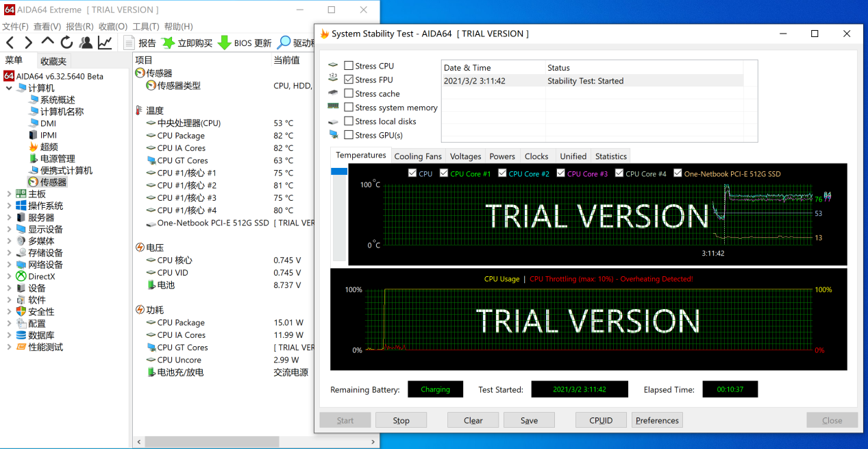
Task: Expand the 设备 devices tree node
Action: [x=9, y=288]
